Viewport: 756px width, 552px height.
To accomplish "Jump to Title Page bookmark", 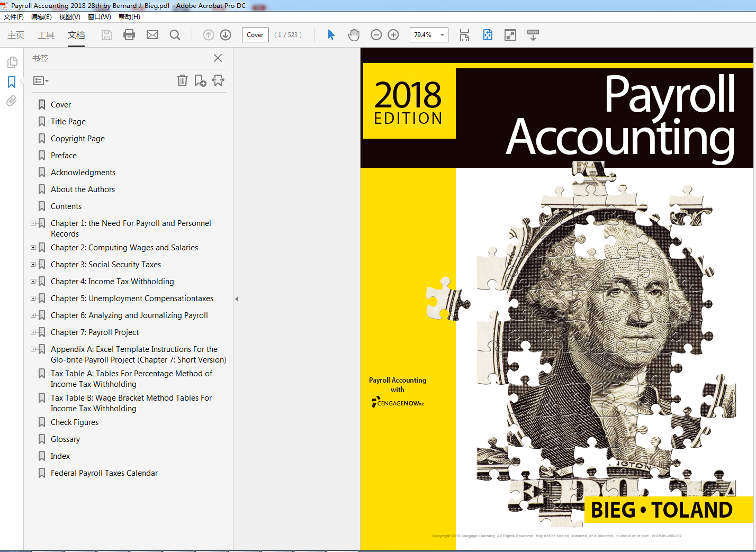I will [x=68, y=122].
